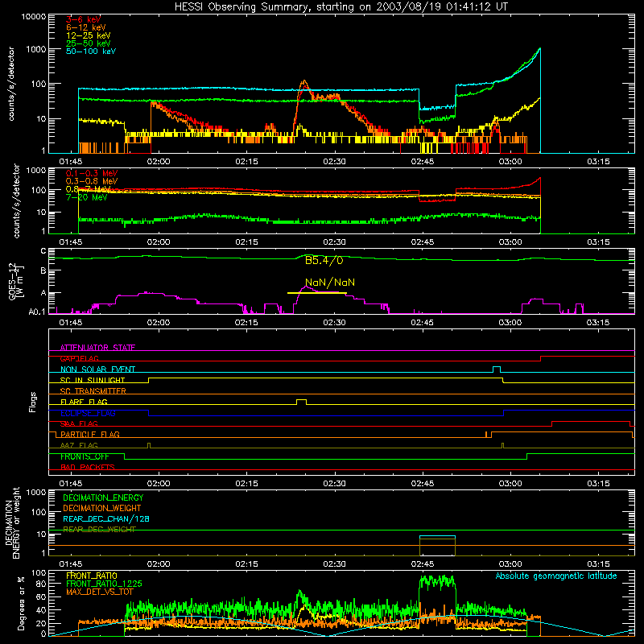644x644 pixels.
Task: Click the DECIMATION ENERGY or weight axis title
Action: (x=12, y=522)
